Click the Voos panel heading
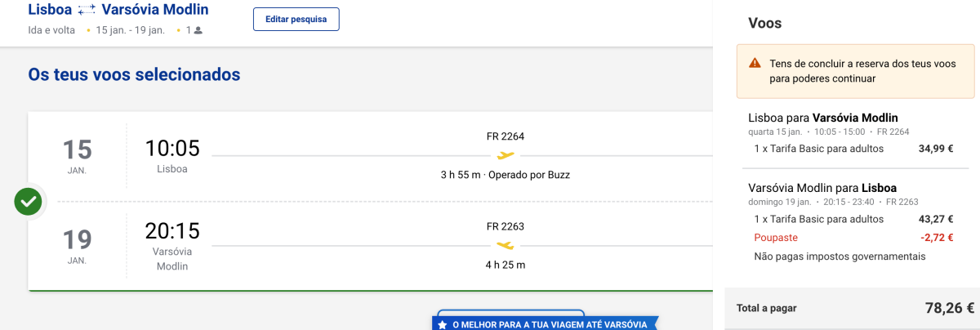Screen dimensions: 980x330 point(765,24)
